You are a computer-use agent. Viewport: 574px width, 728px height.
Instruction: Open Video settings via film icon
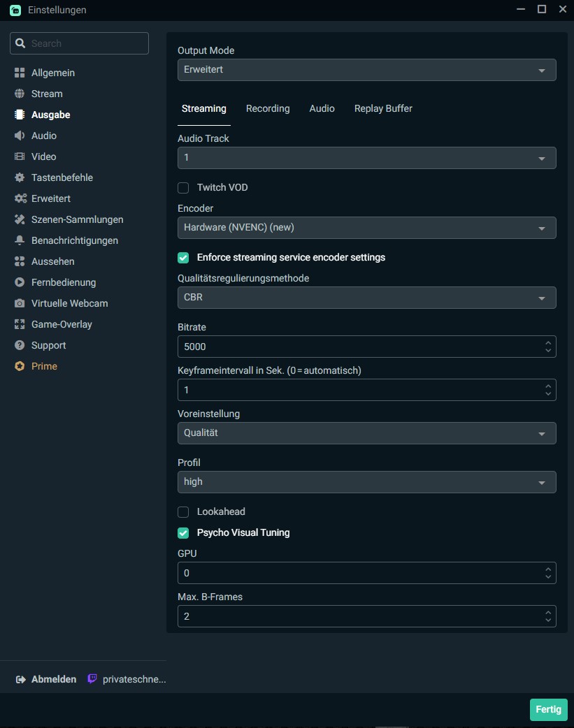(x=20, y=156)
